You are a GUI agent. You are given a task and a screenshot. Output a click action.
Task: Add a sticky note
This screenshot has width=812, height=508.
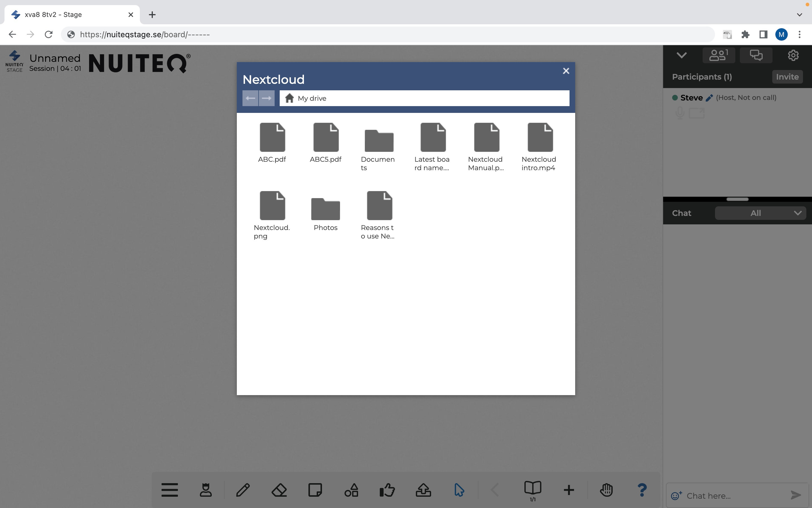click(315, 490)
